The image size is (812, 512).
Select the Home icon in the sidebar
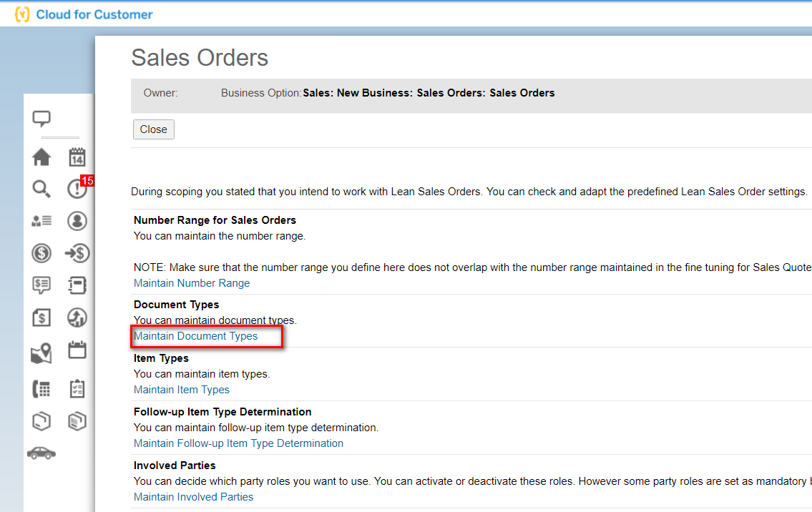pyautogui.click(x=41, y=157)
